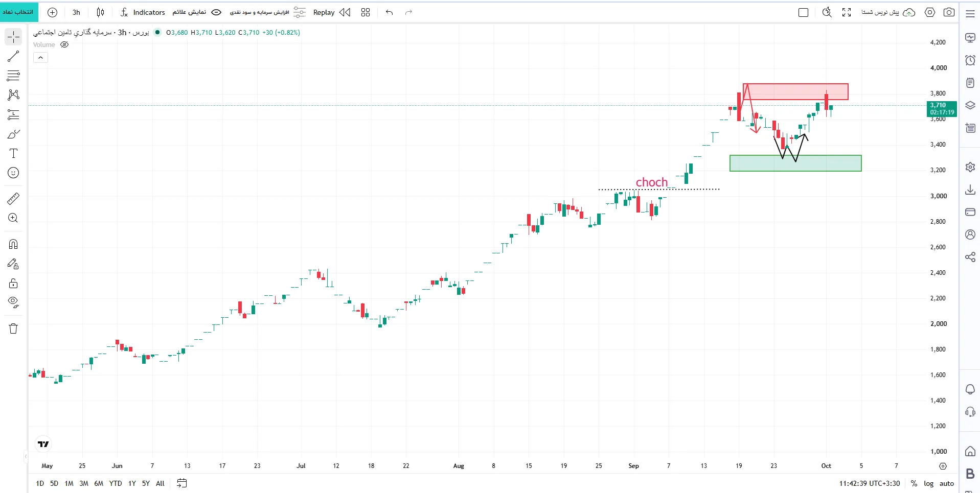The height and width of the screenshot is (493, 980).
Task: Open the Fibonacci retracement tools
Action: (13, 76)
